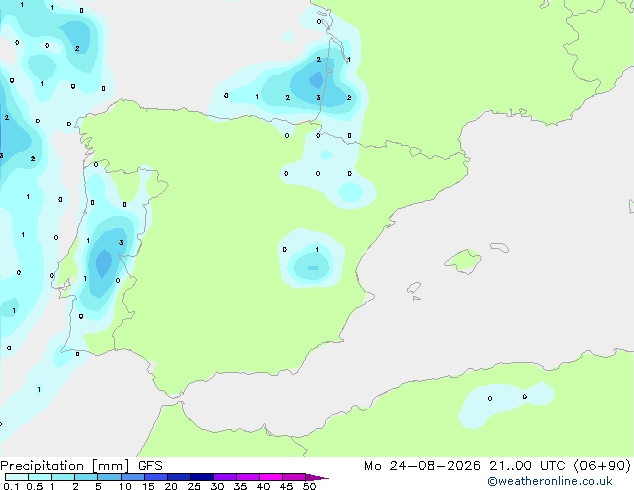Click the '40' legend scale label
634x490 pixels.
coord(263,486)
